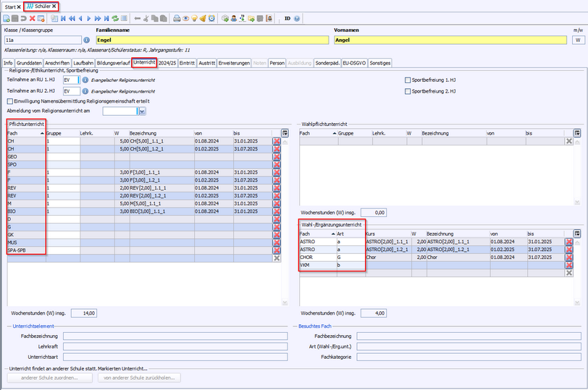Open the Grunddaten tab
The width and height of the screenshot is (588, 390).
(29, 63)
